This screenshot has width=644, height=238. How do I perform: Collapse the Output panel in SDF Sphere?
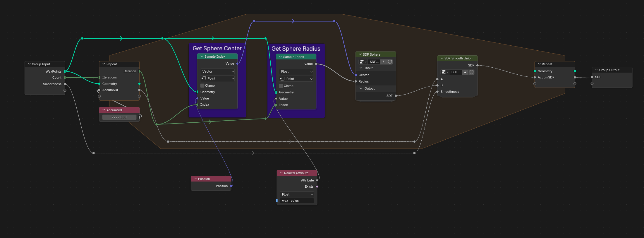(361, 88)
